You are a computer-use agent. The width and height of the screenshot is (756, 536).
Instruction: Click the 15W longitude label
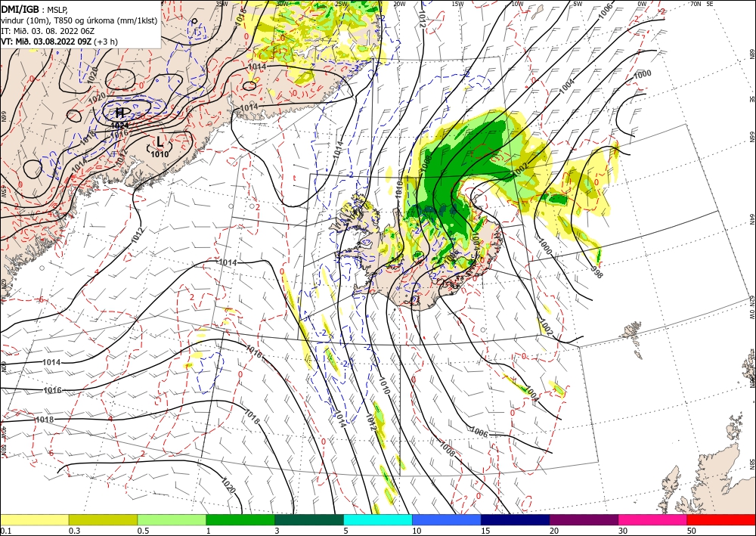(457, 4)
